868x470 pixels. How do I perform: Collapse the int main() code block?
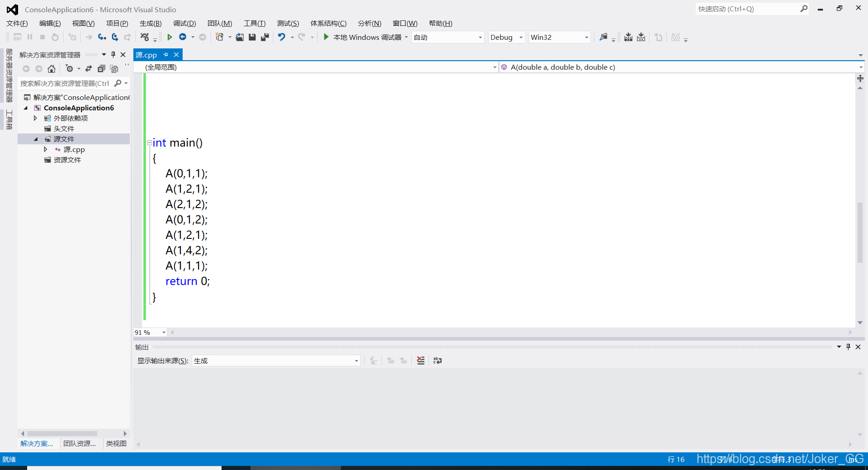pos(149,143)
